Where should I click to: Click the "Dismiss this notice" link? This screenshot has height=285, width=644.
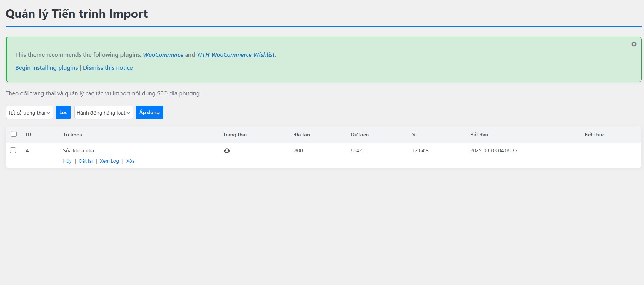click(x=108, y=68)
